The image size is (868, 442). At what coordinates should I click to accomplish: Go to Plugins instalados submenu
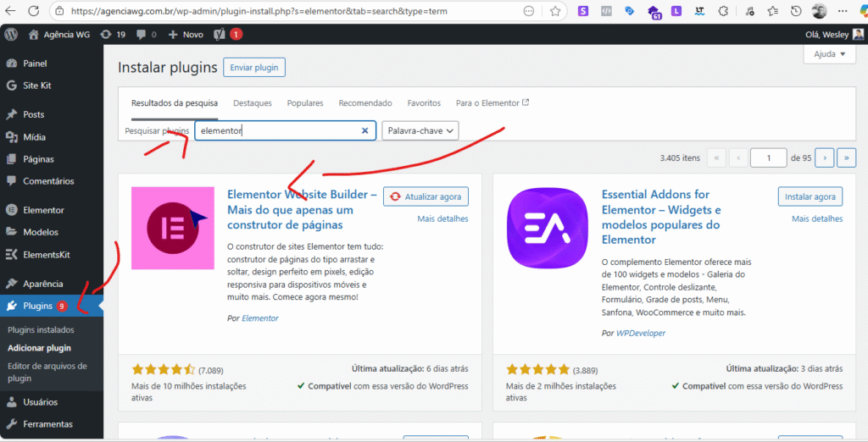41,329
